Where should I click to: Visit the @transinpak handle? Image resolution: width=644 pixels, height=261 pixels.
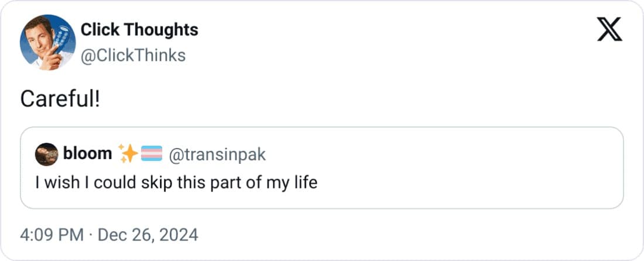click(217, 154)
